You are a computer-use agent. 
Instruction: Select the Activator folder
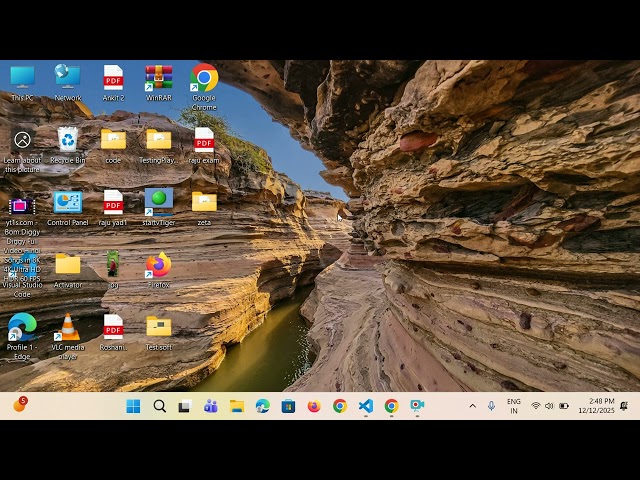click(68, 265)
